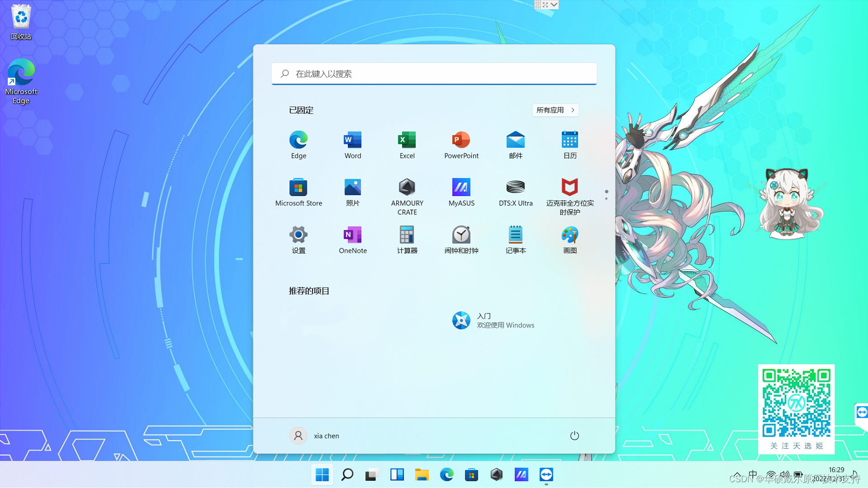868x488 pixels.
Task: Open the 照片 photos app
Action: (x=353, y=192)
